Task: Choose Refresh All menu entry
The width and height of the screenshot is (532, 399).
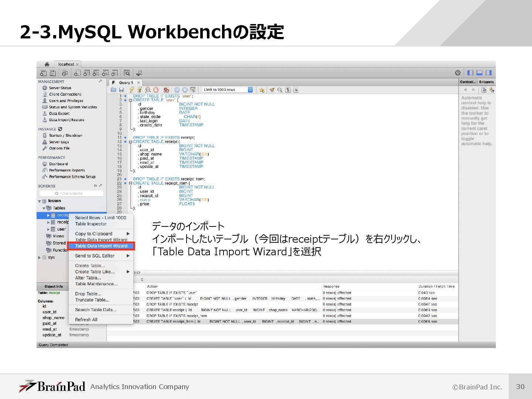Action: pyautogui.click(x=101, y=320)
